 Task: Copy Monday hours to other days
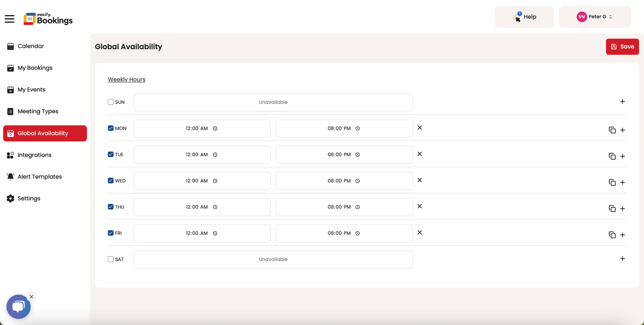pos(612,130)
